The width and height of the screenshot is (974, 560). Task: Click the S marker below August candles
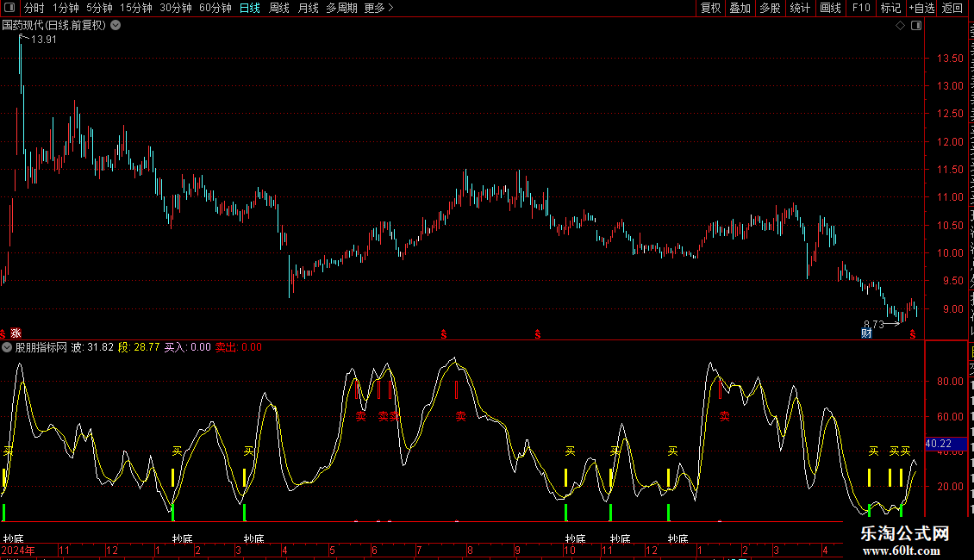[444, 334]
